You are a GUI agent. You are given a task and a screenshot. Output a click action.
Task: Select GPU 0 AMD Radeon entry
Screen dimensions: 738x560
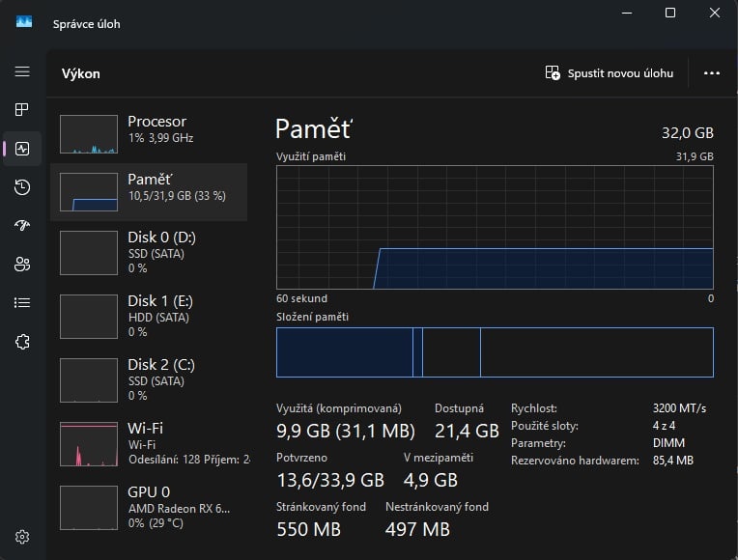pyautogui.click(x=149, y=507)
